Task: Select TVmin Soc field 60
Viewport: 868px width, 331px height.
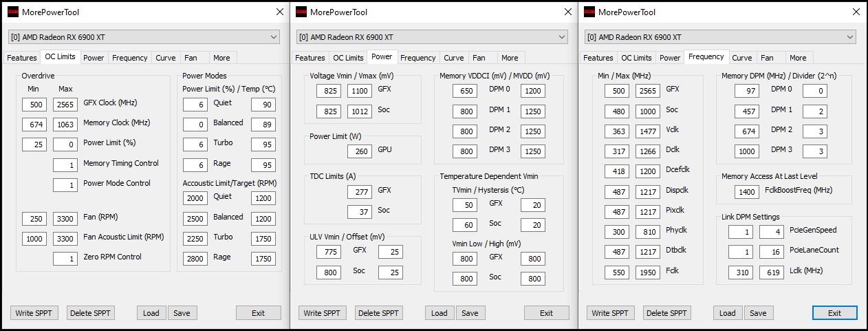Action: point(465,225)
